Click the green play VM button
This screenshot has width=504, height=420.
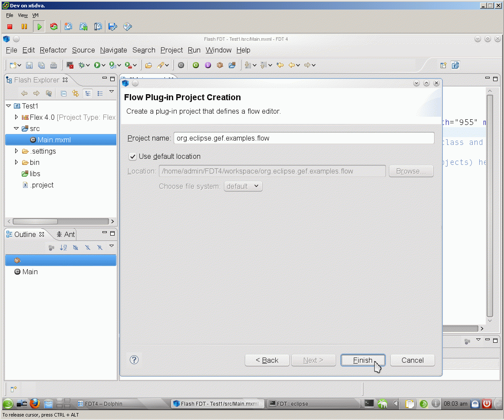39,26
